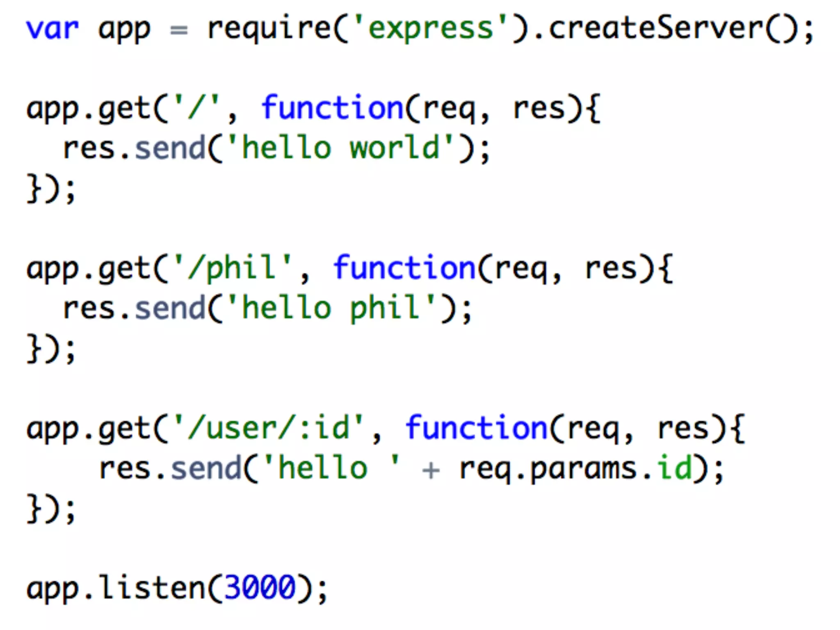Viewport: 840px width, 630px height.
Task: Click the 'var' keyword
Action: click(52, 30)
